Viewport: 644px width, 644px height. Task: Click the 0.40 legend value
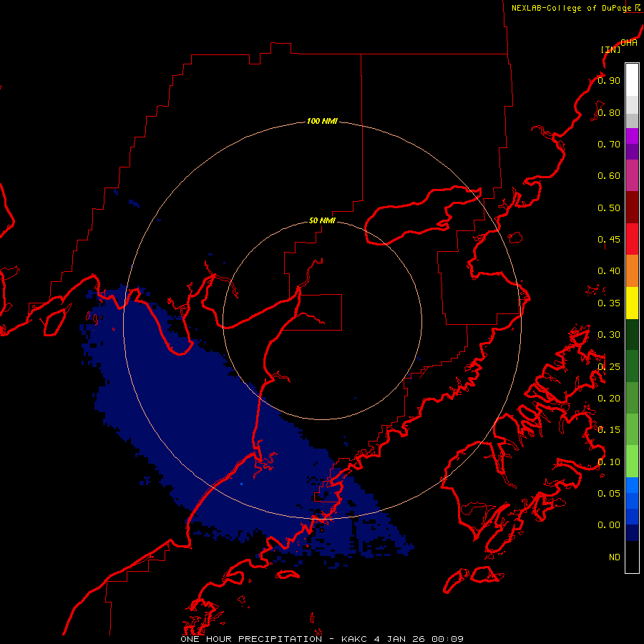[x=609, y=271]
